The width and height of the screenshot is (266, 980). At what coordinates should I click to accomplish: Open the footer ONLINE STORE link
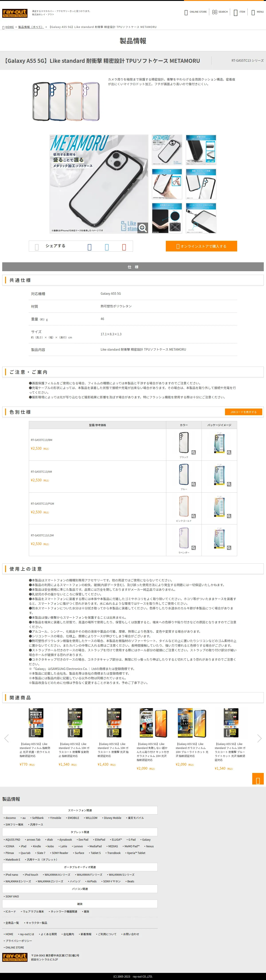[14, 947]
